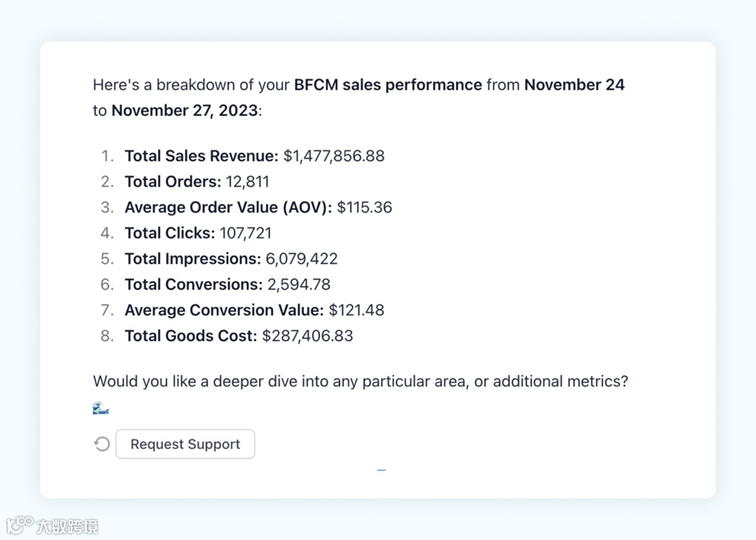The height and width of the screenshot is (540, 756).
Task: Click the Total Goods Cost label
Action: point(191,336)
